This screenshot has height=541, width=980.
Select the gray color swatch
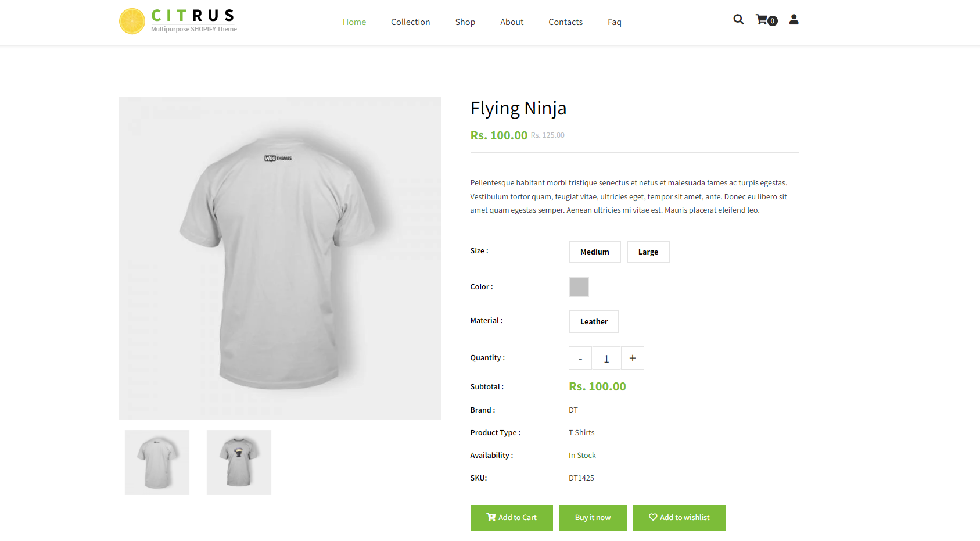point(579,286)
